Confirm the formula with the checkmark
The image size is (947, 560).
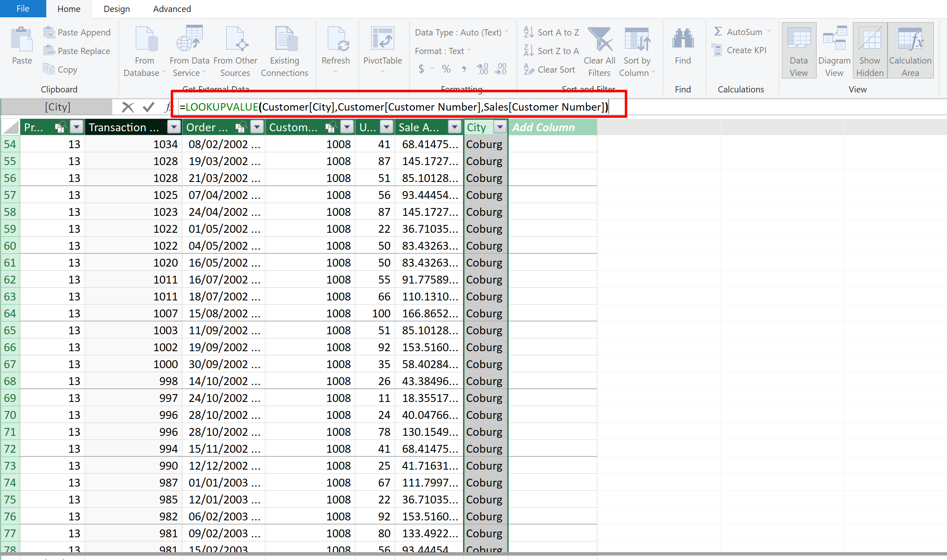(149, 107)
